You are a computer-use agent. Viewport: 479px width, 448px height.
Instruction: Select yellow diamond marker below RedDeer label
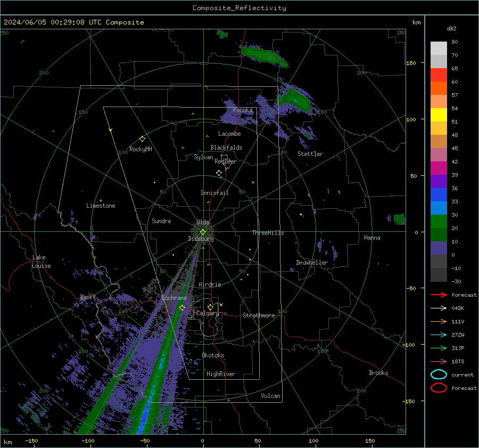pos(219,173)
